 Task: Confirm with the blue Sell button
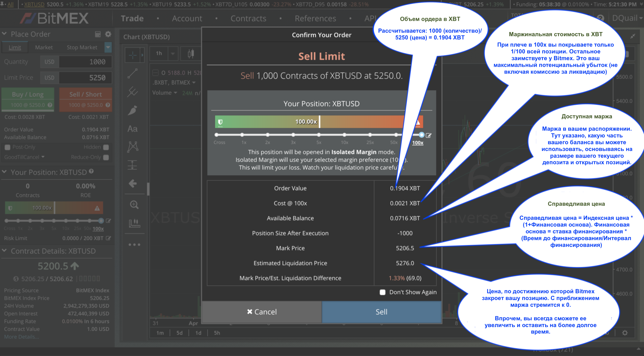pyautogui.click(x=381, y=312)
